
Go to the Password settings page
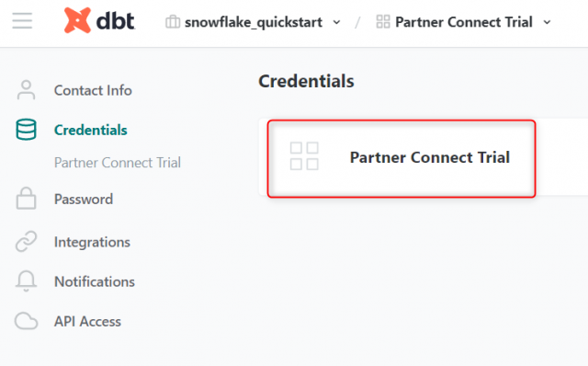tap(84, 199)
